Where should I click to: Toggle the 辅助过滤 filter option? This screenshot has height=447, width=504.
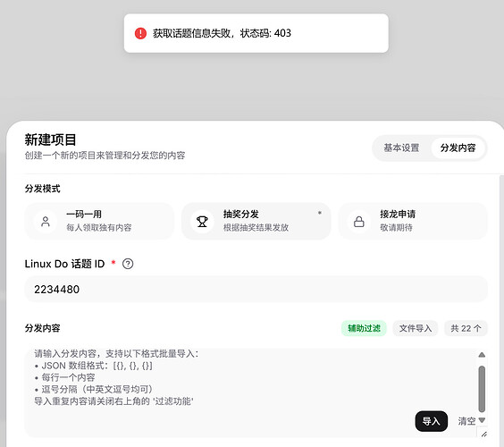tap(364, 328)
